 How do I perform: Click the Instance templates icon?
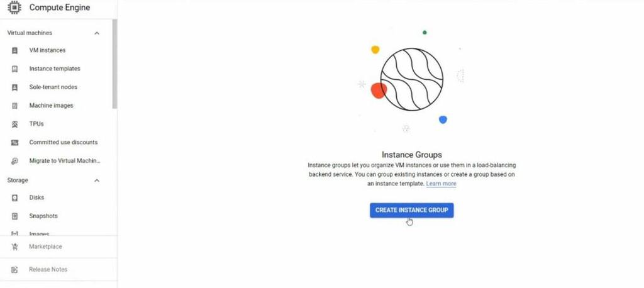point(15,69)
